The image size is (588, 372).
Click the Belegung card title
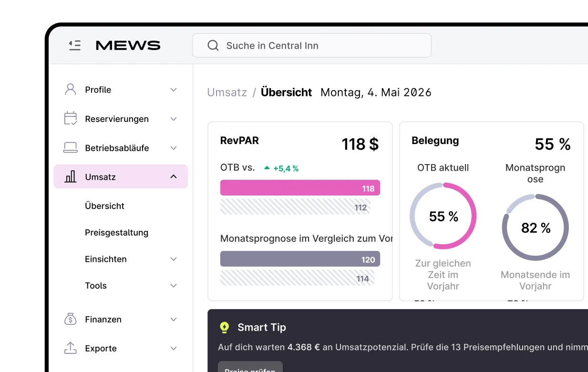pos(435,141)
